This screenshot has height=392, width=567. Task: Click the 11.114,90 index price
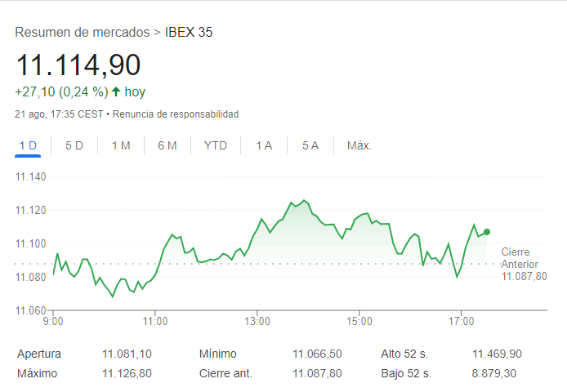(x=78, y=65)
